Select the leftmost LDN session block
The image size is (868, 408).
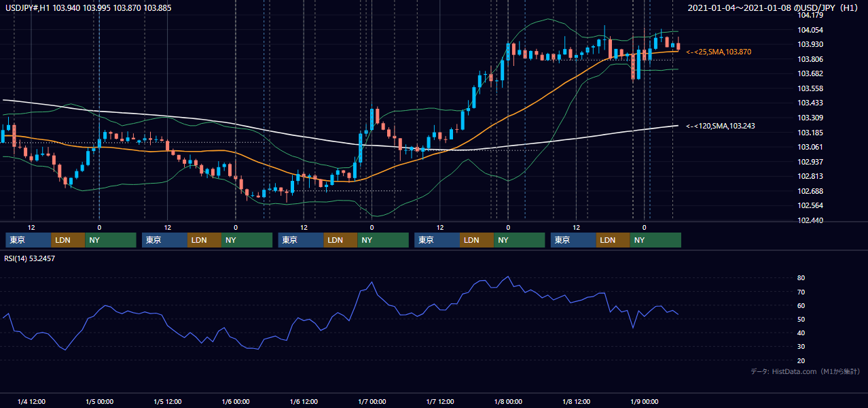[x=68, y=240]
